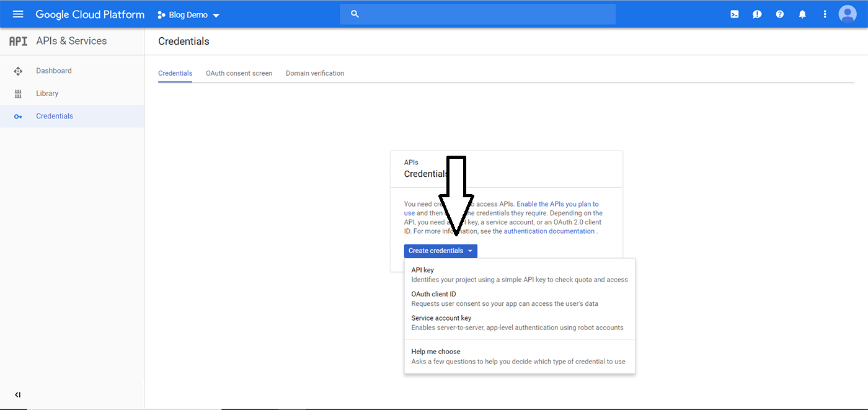Click the Dashboard sidebar icon
The width and height of the screenshot is (868, 410).
pyautogui.click(x=18, y=71)
